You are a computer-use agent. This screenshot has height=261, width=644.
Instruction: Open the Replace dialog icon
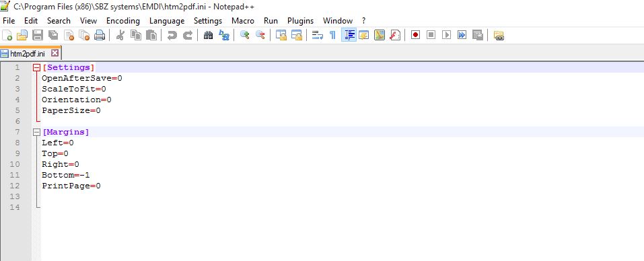[224, 35]
